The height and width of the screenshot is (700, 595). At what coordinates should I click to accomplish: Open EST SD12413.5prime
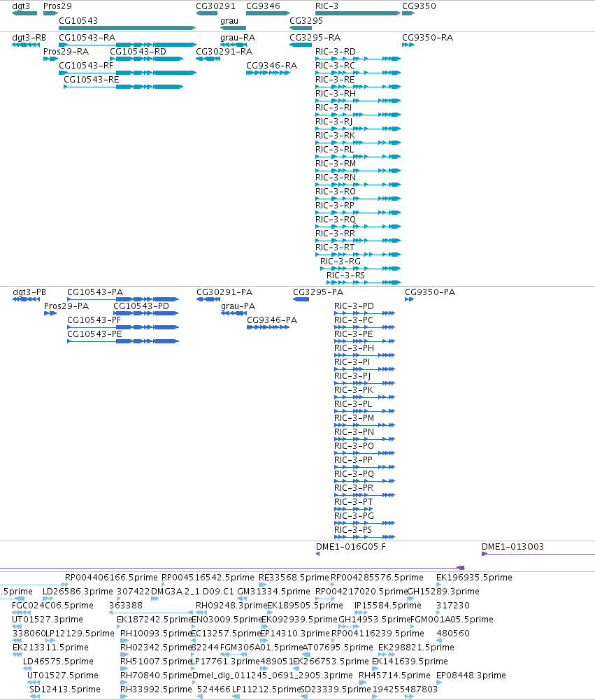pos(35,697)
